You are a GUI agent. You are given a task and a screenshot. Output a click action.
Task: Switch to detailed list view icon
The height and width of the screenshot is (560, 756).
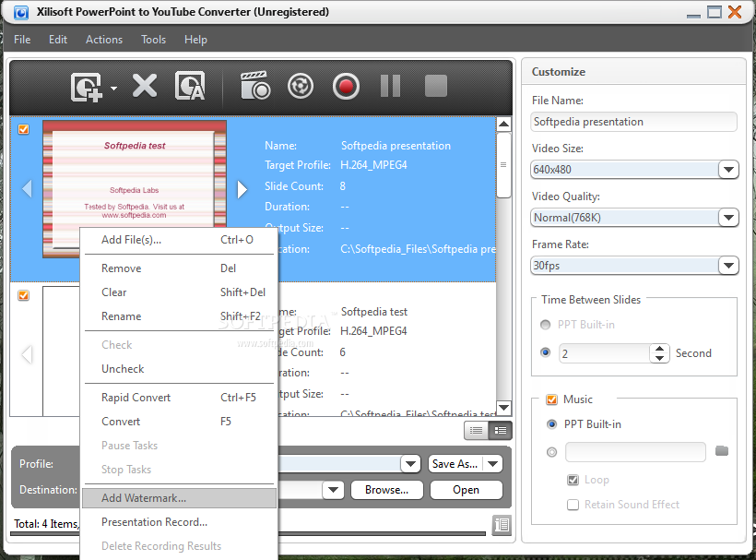coord(500,430)
